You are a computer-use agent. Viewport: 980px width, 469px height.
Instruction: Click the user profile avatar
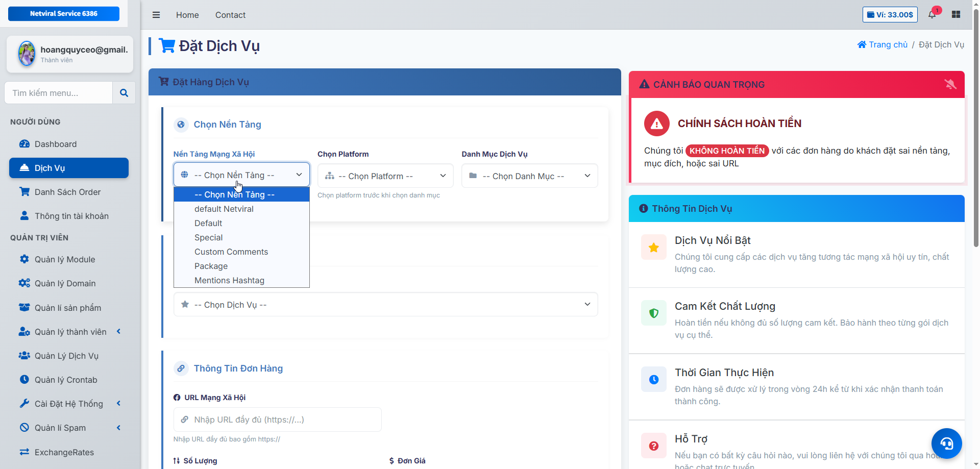[27, 54]
